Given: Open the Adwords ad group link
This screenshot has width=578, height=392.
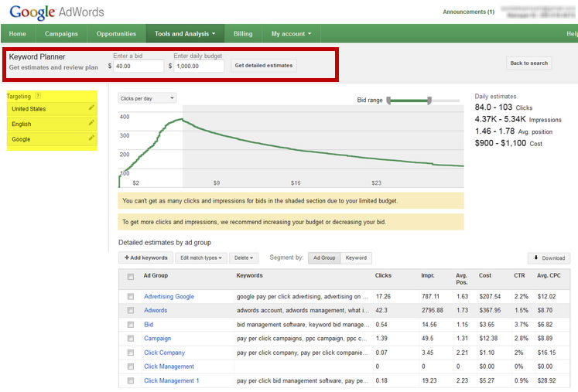Looking at the screenshot, I should [156, 310].
